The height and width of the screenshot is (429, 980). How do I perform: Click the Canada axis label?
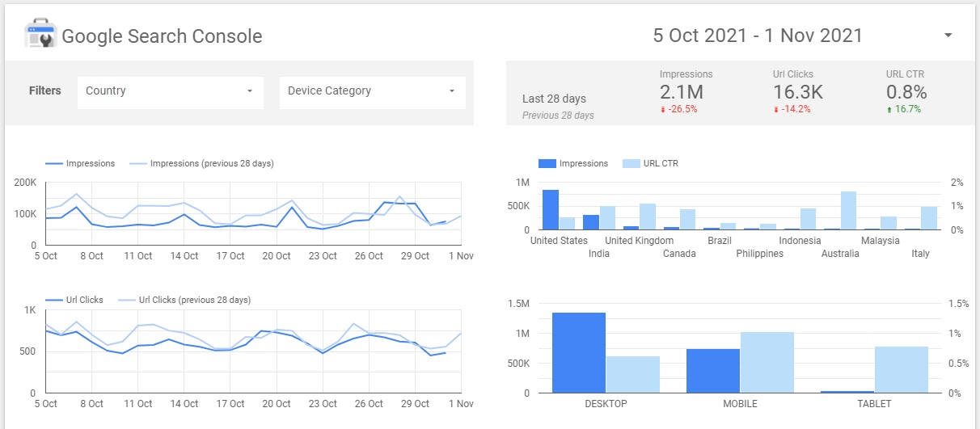point(679,254)
